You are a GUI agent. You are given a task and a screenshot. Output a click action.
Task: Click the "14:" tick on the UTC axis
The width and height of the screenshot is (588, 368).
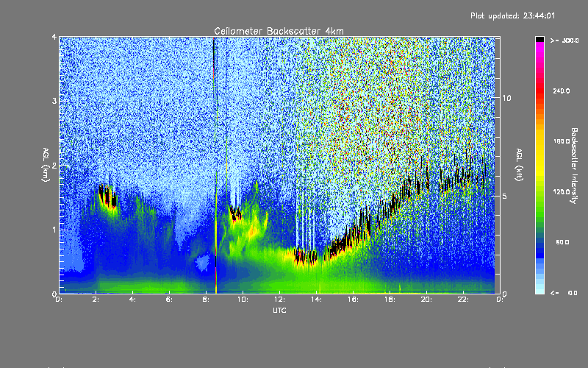click(316, 300)
